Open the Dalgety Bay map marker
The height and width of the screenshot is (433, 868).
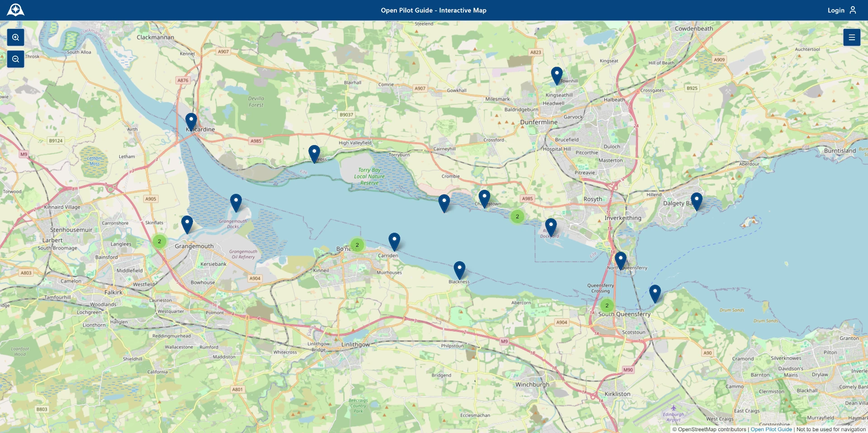[x=696, y=201]
